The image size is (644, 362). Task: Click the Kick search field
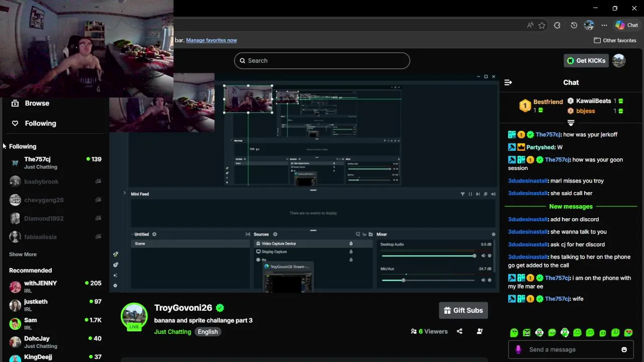pos(322,60)
